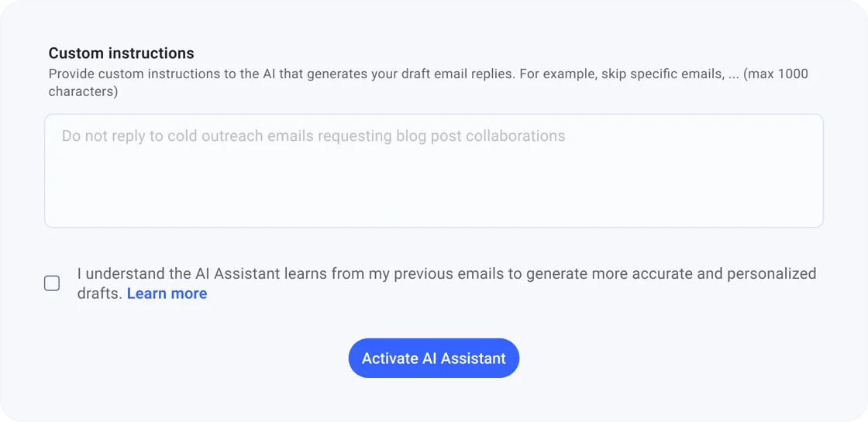868x422 pixels.
Task: Click the 'I understand the AI Assistant learns' label
Action: (x=446, y=274)
